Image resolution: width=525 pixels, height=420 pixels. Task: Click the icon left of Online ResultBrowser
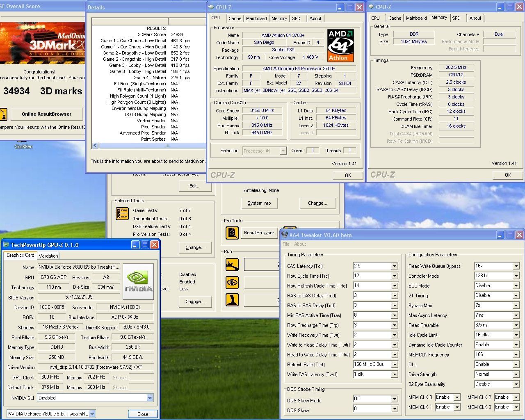(x=3, y=114)
